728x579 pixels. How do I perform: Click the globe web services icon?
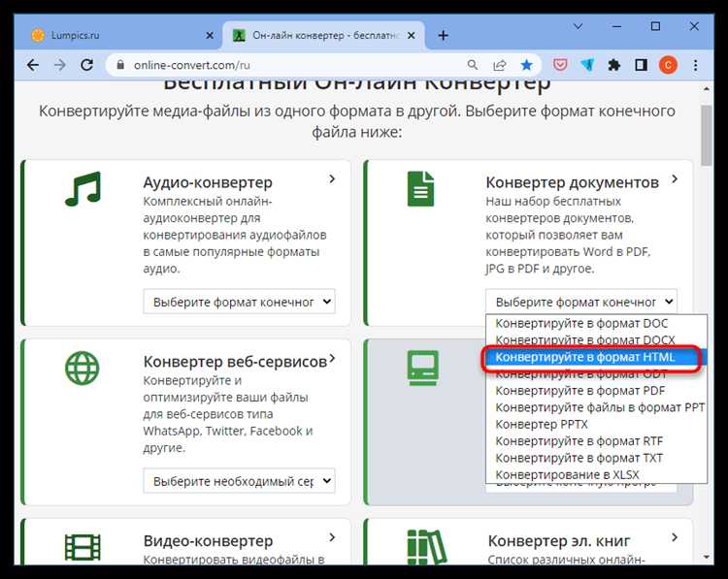(x=83, y=368)
